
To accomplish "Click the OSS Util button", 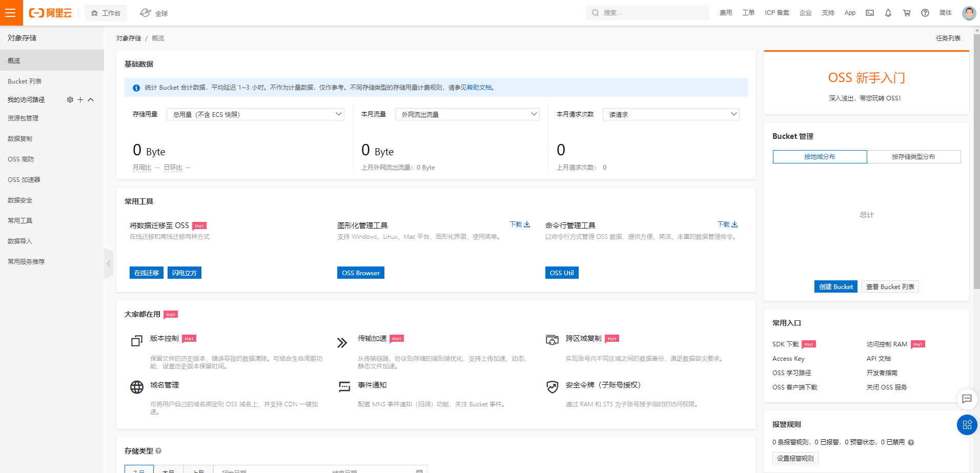I will pos(562,273).
